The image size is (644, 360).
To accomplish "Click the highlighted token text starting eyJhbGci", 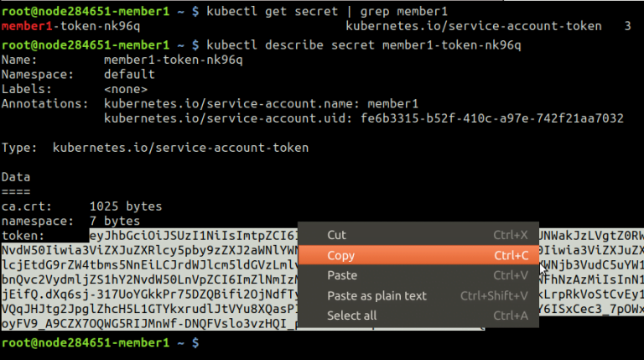I will (x=194, y=236).
